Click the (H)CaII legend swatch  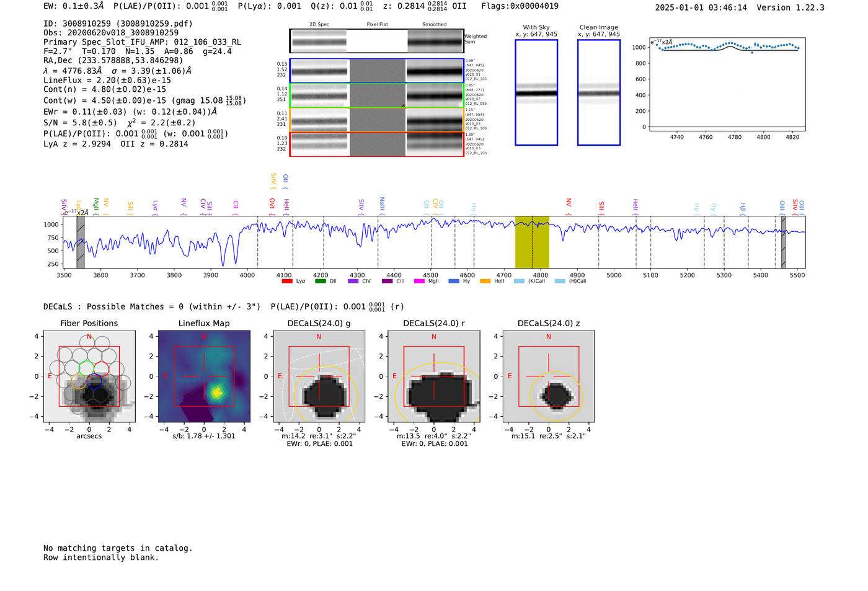(x=560, y=281)
